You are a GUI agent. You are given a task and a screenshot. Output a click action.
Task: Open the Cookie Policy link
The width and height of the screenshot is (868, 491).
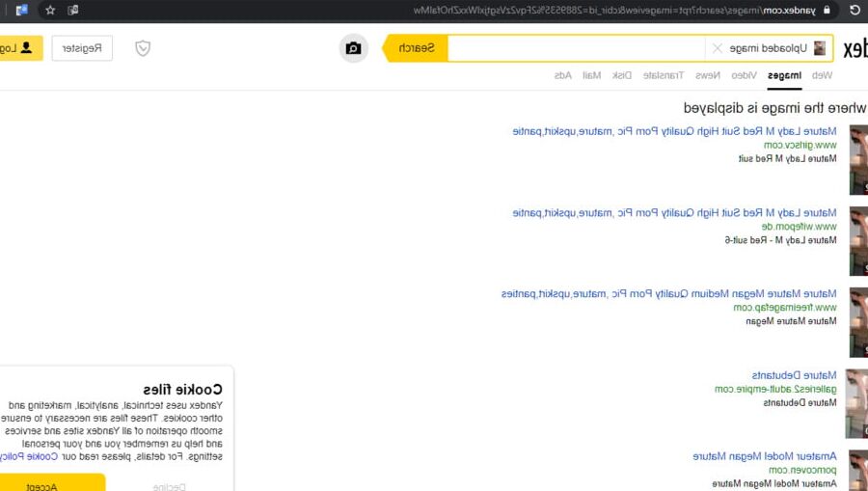(28, 456)
